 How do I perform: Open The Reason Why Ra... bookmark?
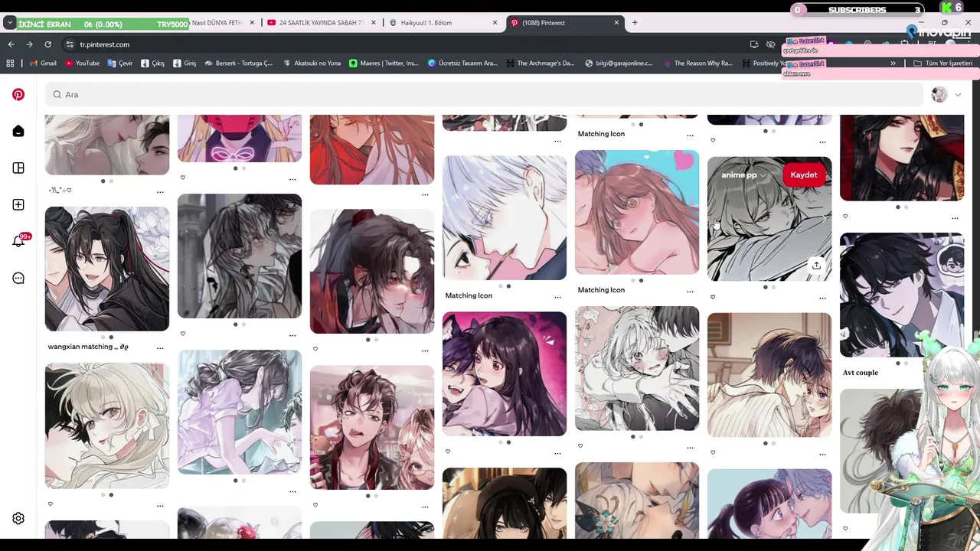pos(697,64)
